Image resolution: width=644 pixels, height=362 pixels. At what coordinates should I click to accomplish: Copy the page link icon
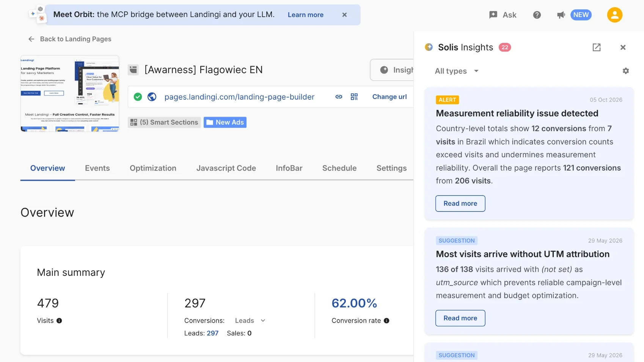[x=339, y=97]
